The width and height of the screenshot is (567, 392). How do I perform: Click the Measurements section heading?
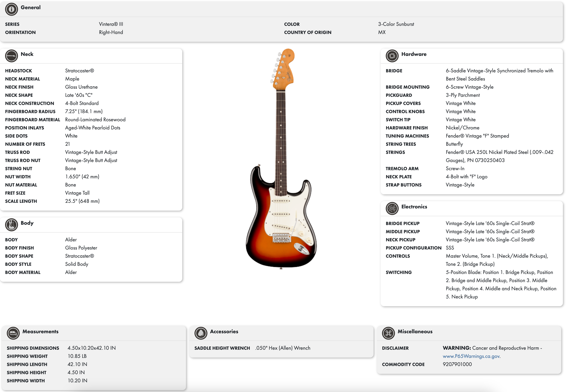pyautogui.click(x=40, y=331)
